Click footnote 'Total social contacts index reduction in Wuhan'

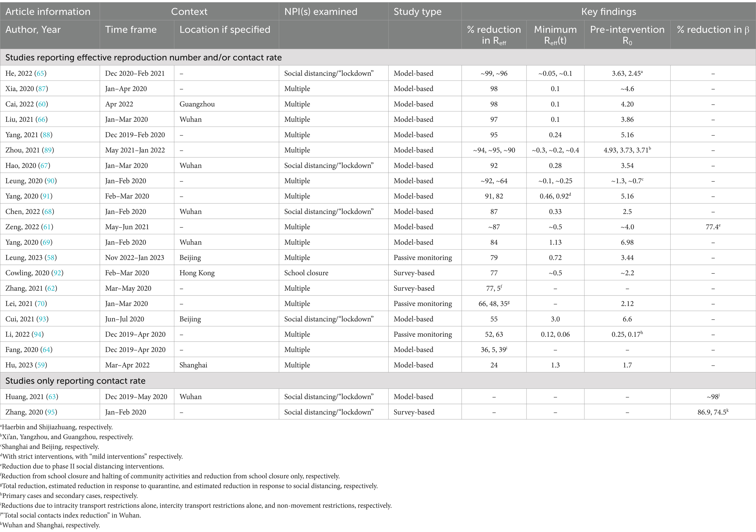[x=71, y=516]
